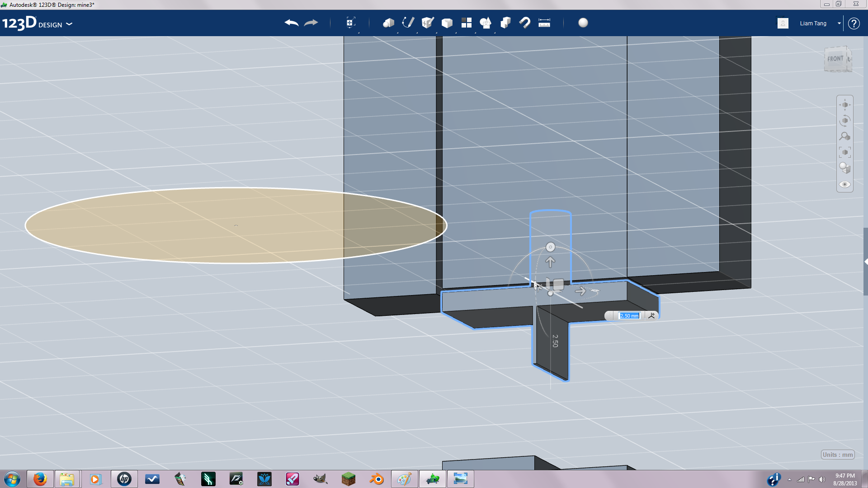Viewport: 868px width, 488px height.
Task: Open the Material sphere tool
Action: click(x=583, y=23)
